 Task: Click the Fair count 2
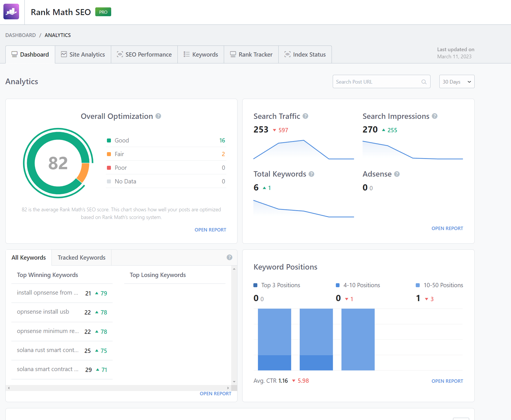pos(223,154)
